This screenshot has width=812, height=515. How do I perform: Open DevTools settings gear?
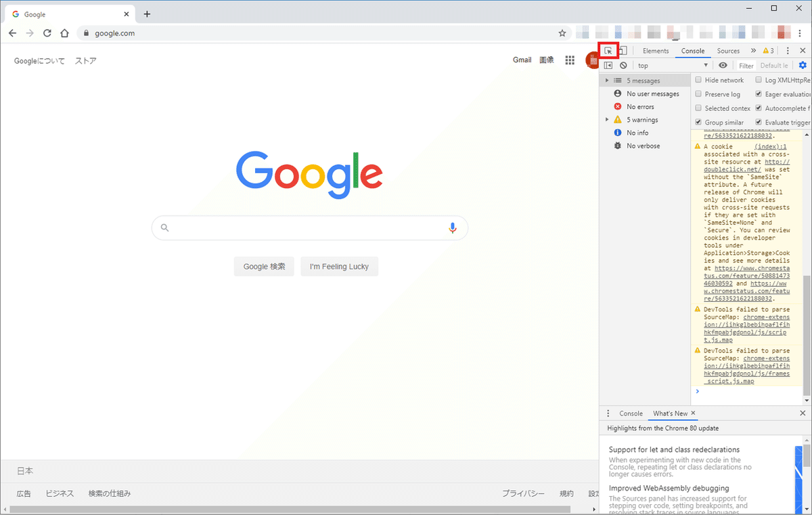(803, 65)
